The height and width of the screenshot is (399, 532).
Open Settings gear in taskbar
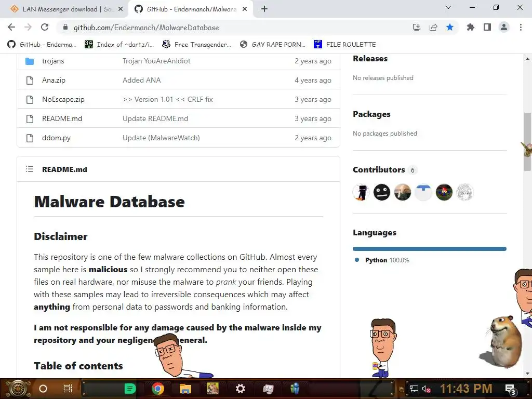pyautogui.click(x=240, y=389)
